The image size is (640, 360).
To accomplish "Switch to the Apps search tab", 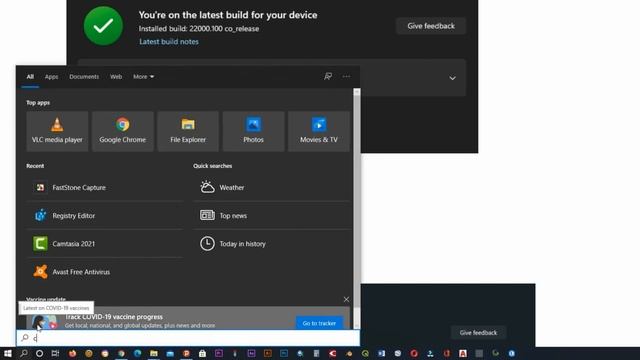I will [51, 77].
